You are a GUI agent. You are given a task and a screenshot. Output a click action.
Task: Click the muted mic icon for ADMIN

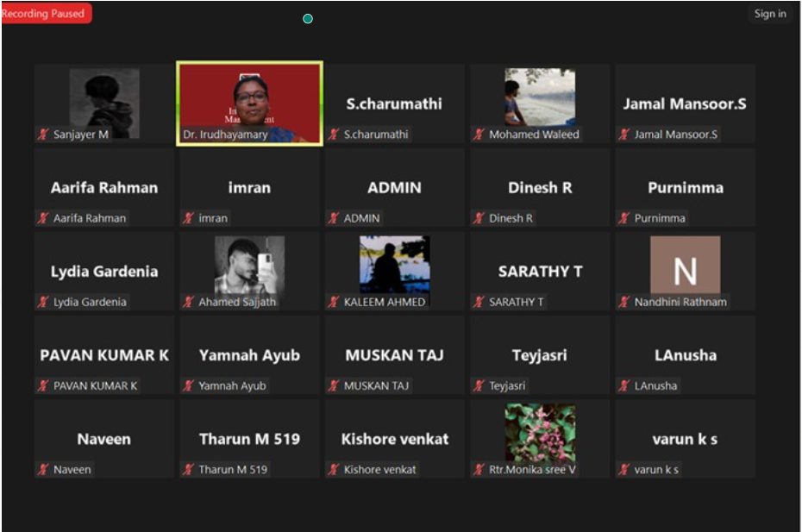pyautogui.click(x=334, y=218)
